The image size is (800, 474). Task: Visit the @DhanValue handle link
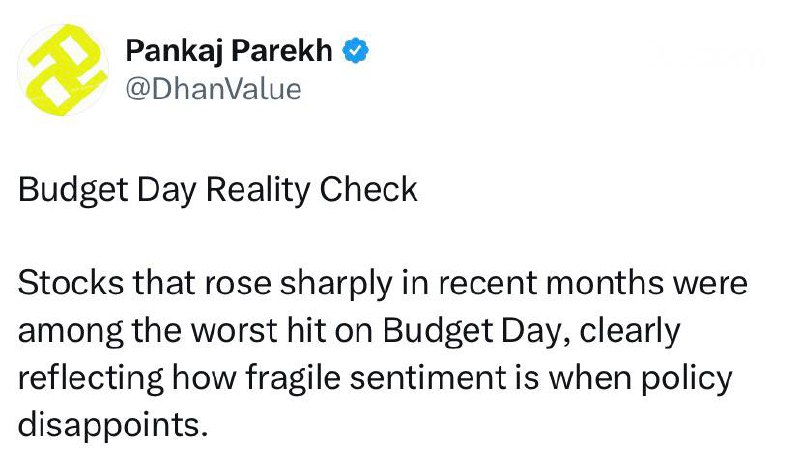(213, 89)
